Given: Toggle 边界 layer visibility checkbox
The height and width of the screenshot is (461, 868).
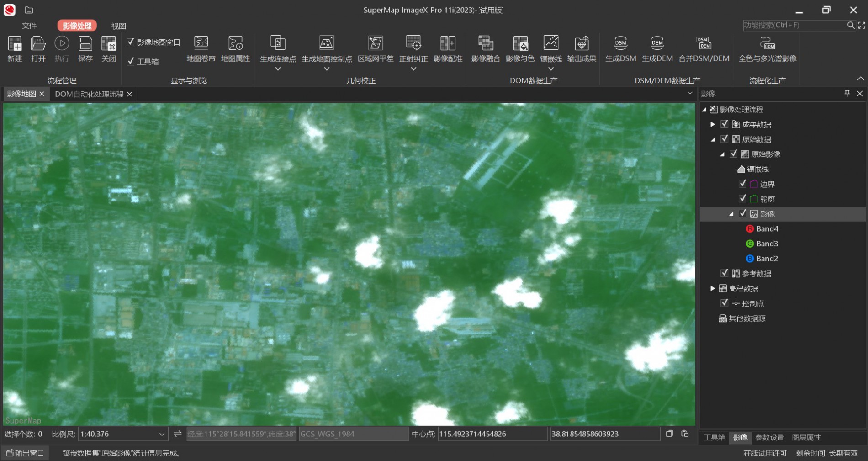Looking at the screenshot, I should pos(743,184).
